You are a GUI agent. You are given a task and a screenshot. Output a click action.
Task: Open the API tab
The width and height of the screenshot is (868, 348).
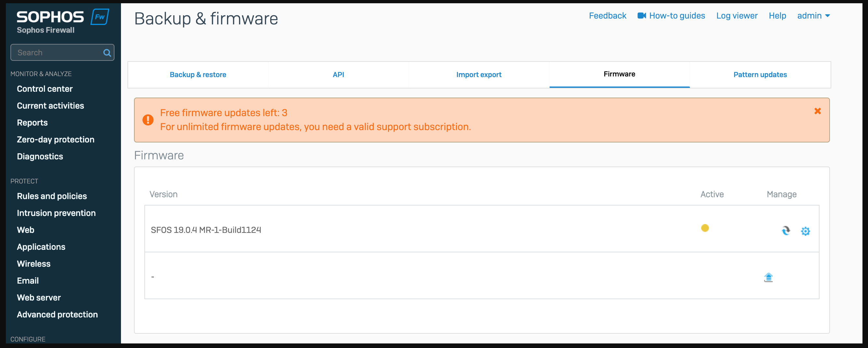pos(338,75)
